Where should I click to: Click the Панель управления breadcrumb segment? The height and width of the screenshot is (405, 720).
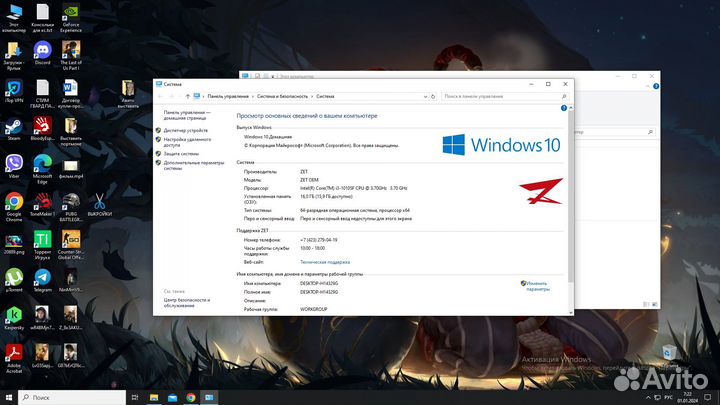228,96
